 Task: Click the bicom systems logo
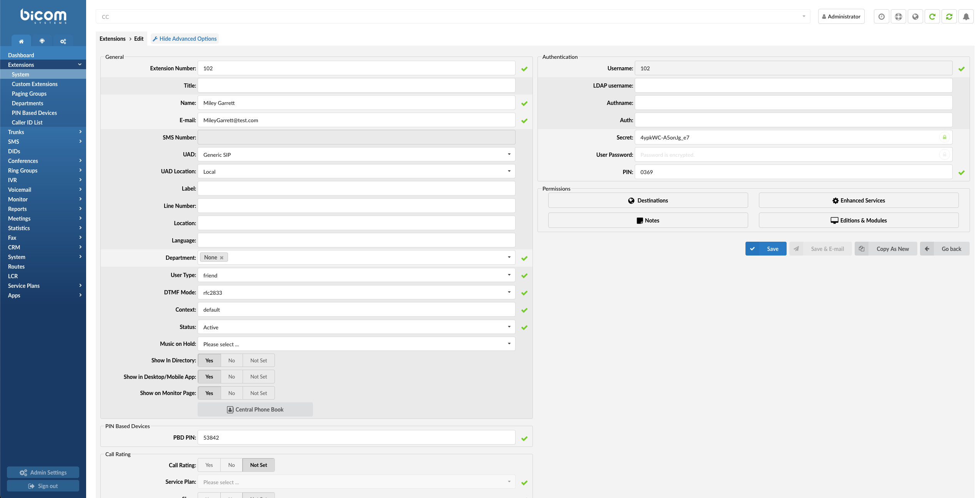[x=43, y=16]
